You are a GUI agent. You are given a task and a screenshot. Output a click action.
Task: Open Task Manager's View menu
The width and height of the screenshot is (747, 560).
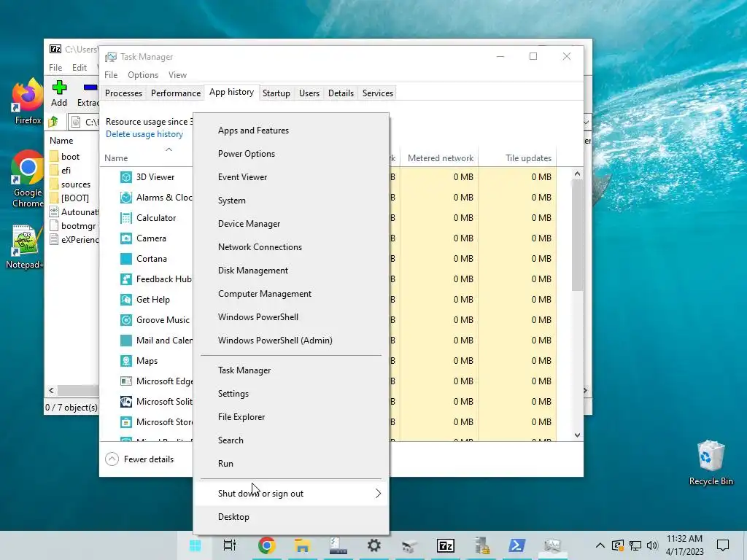click(177, 75)
